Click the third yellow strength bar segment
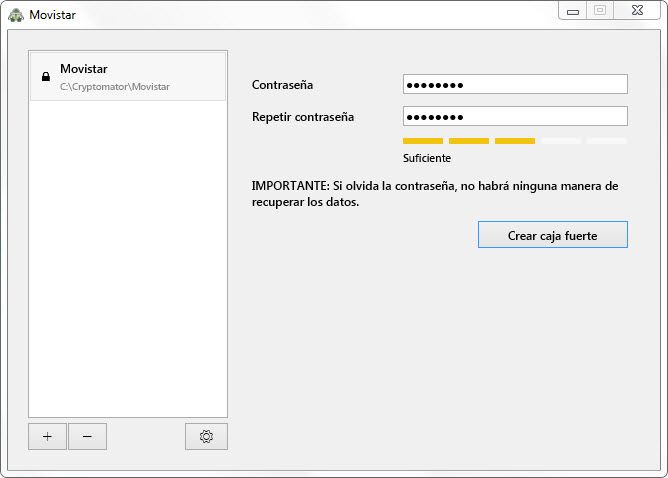 [x=514, y=141]
